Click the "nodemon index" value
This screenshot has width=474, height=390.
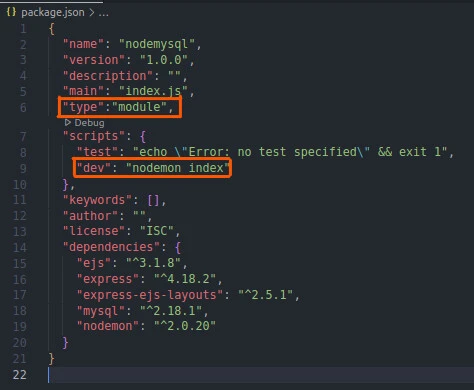[178, 168]
